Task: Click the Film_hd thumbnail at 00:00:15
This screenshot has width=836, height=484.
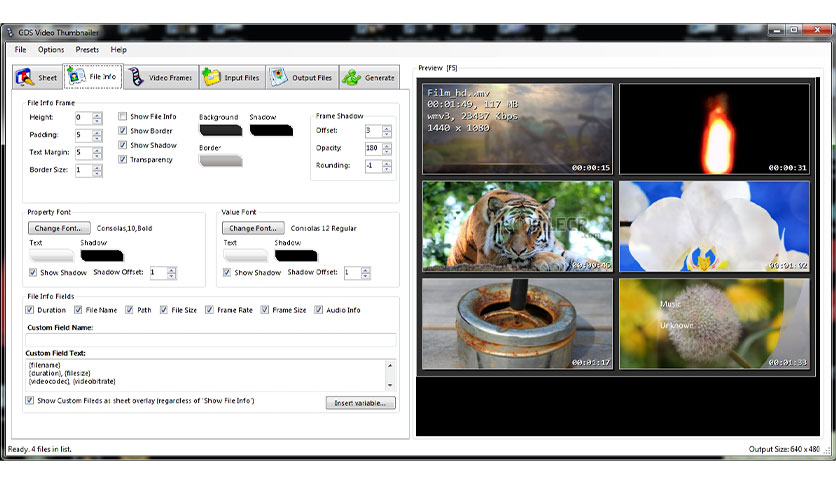Action: point(518,128)
